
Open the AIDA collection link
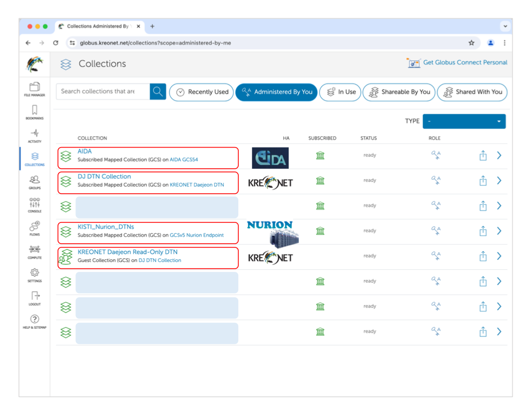[x=85, y=151]
